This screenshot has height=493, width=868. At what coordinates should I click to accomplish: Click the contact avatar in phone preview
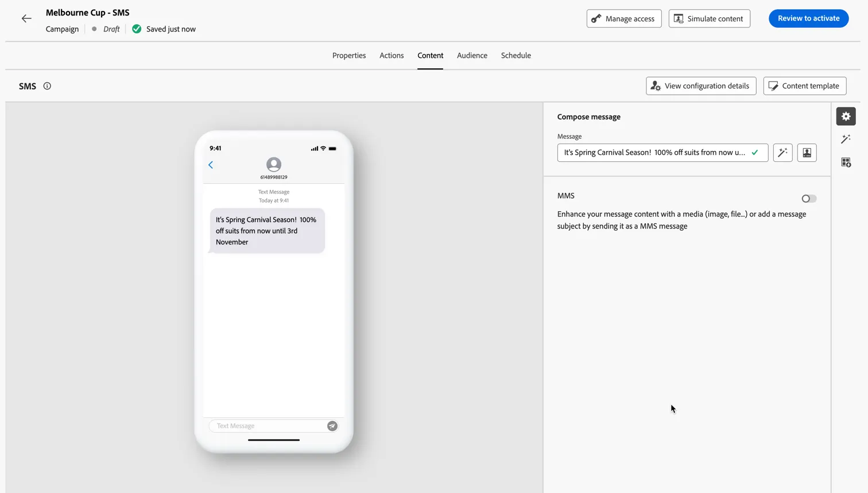[274, 165]
